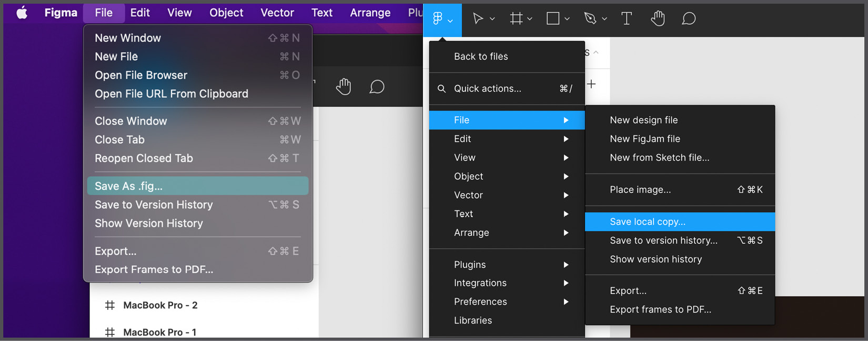Expand Move tool options chevron
The image size is (868, 341).
point(492,19)
